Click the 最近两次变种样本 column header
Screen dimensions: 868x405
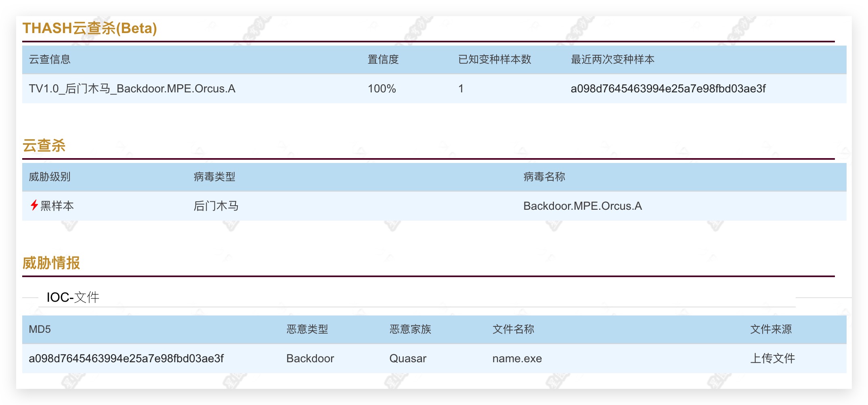coord(612,59)
